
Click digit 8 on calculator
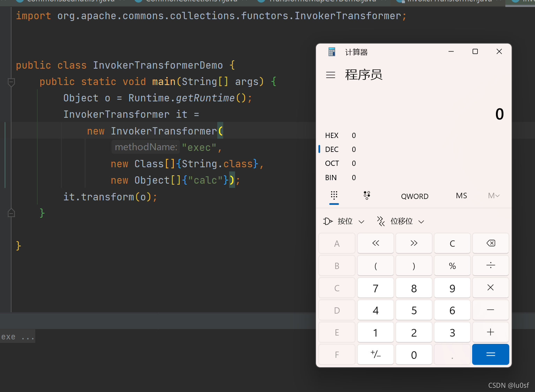414,288
